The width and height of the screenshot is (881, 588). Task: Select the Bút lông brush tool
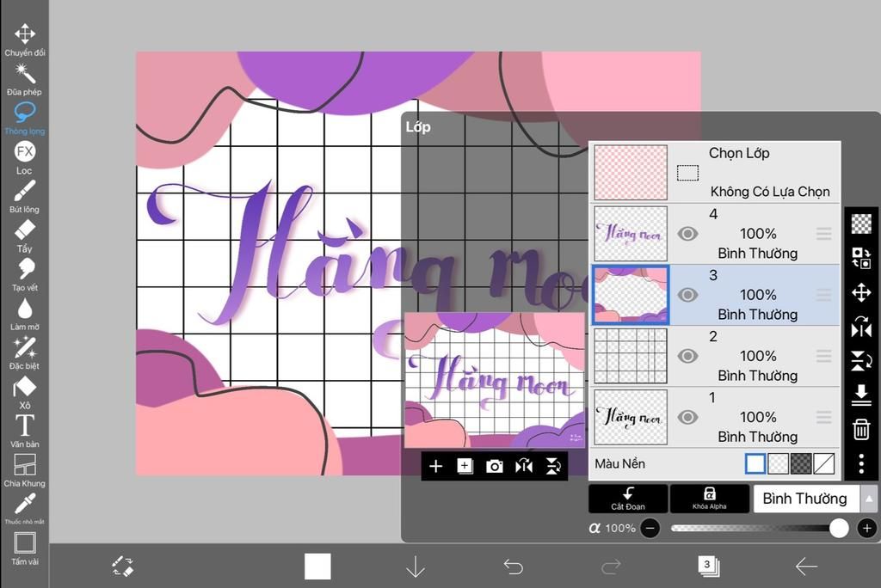[25, 197]
